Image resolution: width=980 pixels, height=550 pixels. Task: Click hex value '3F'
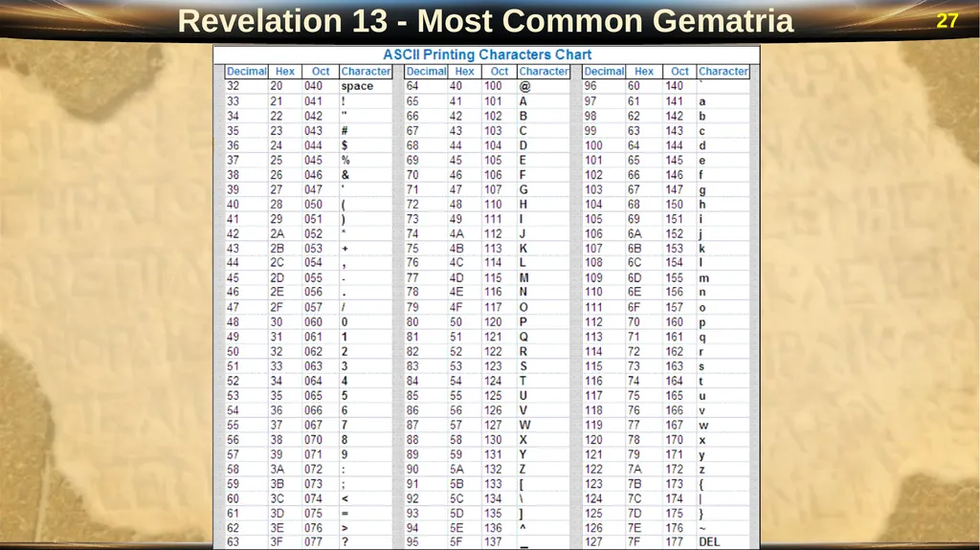[277, 542]
